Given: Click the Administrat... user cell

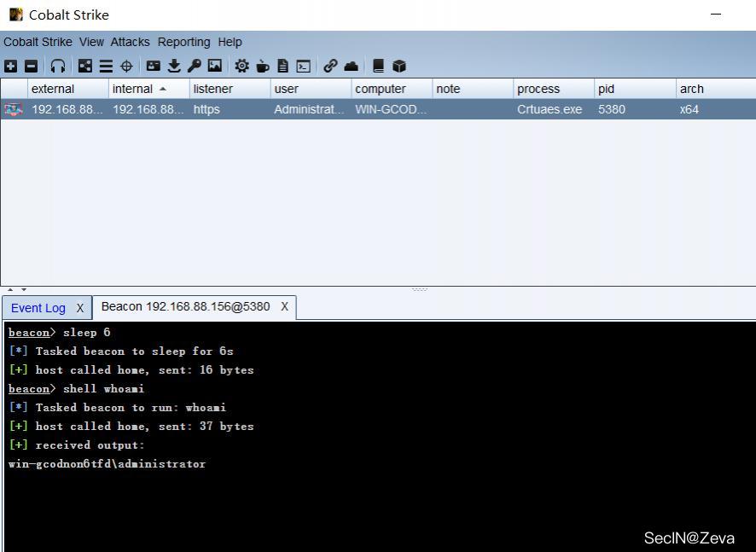Looking at the screenshot, I should point(310,109).
